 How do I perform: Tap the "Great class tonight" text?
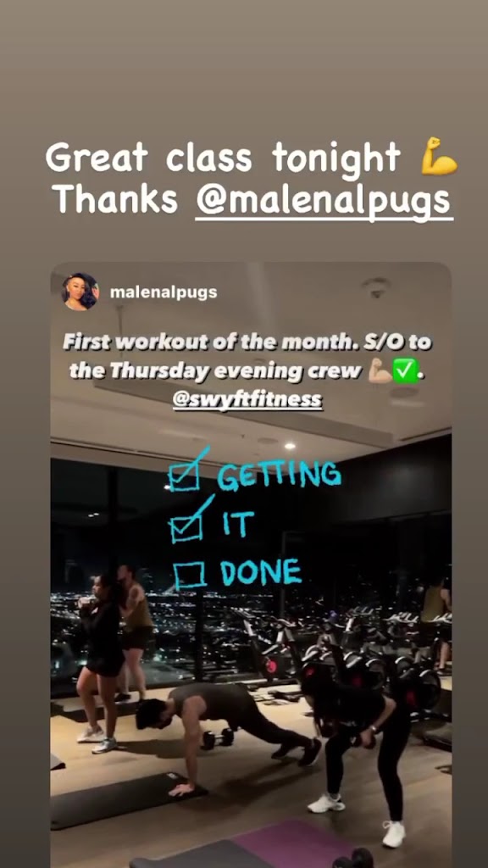(x=222, y=157)
